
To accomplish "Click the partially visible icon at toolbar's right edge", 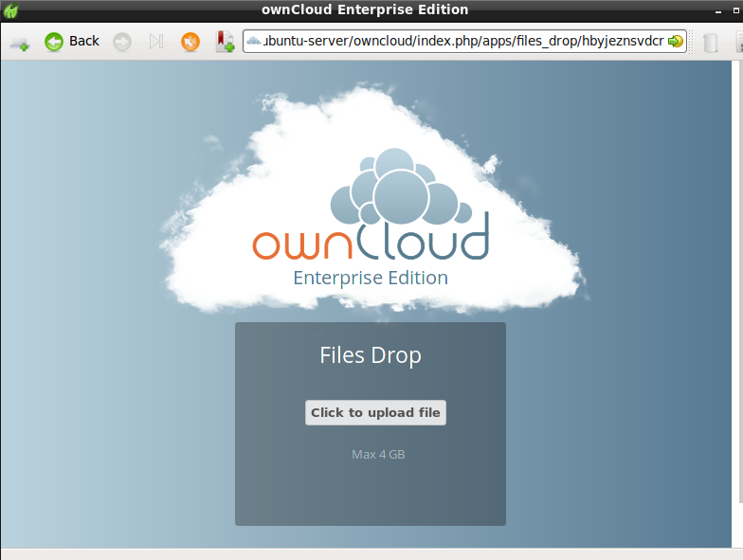I will pos(738,42).
